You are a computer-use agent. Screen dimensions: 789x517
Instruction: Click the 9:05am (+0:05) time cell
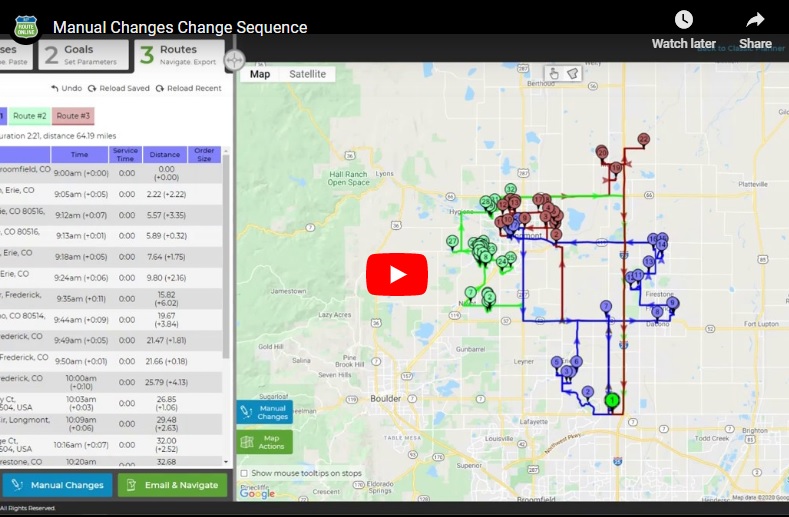tap(81, 194)
